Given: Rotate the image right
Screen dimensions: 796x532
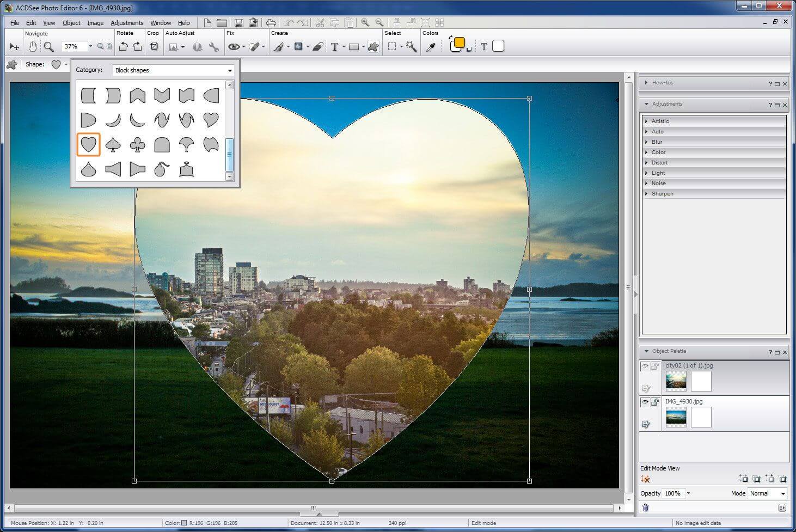Looking at the screenshot, I should (x=137, y=47).
